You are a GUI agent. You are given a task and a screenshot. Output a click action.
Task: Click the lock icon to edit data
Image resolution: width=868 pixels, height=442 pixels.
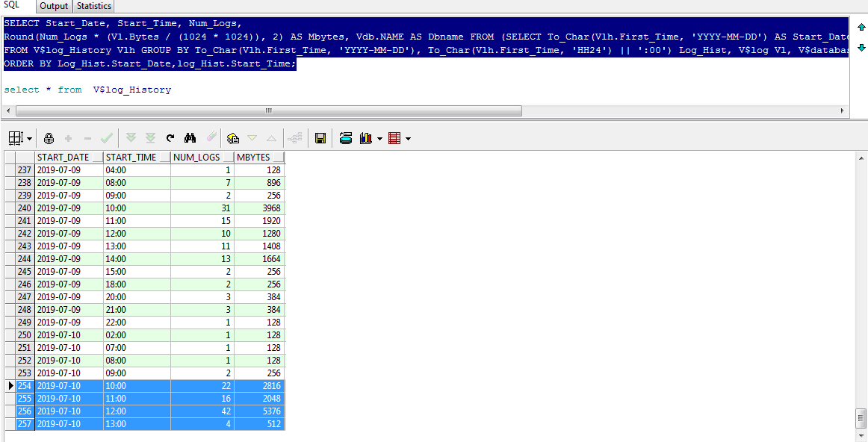49,138
